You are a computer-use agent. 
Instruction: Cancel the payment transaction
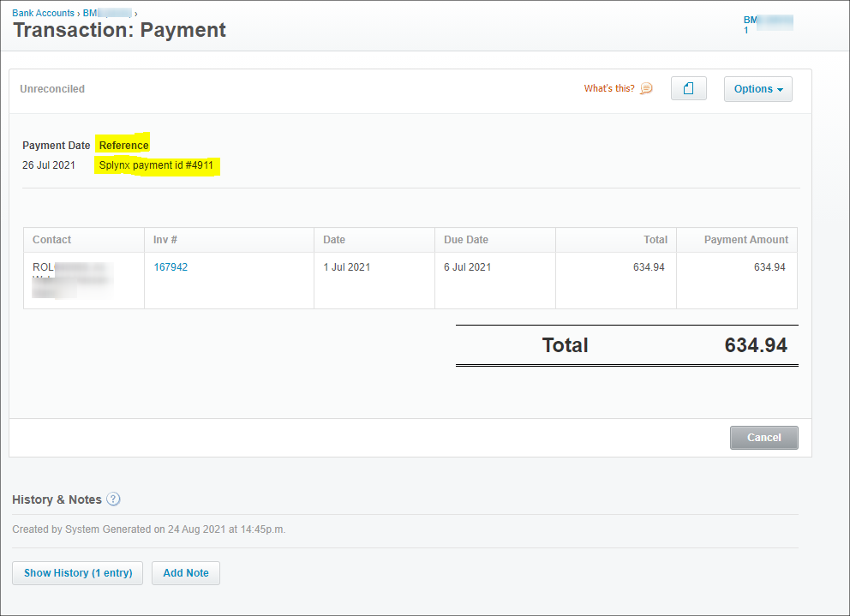(763, 437)
